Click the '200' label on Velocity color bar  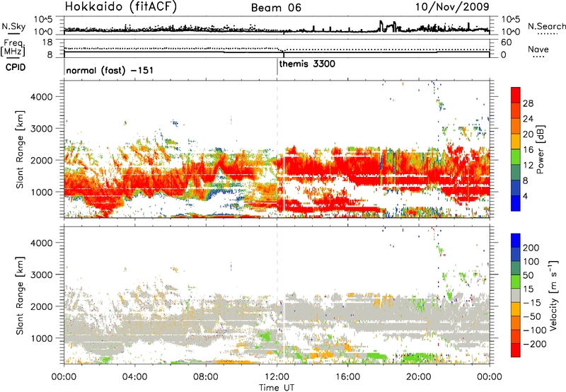531,248
